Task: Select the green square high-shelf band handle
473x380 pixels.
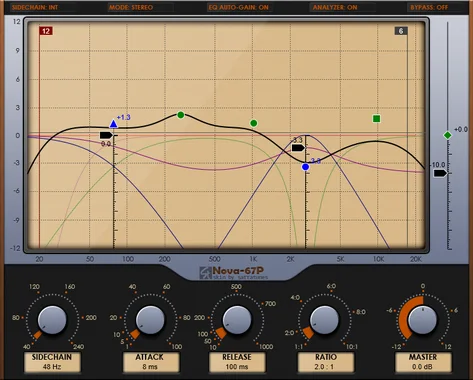Action: point(377,119)
